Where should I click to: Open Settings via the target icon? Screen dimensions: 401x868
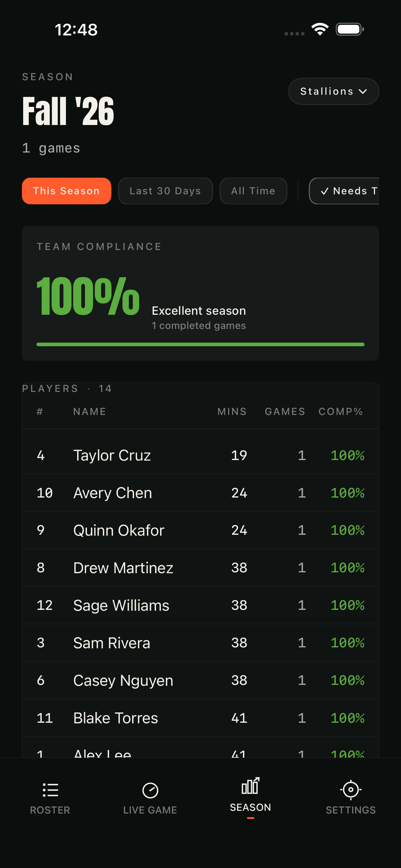(x=351, y=790)
